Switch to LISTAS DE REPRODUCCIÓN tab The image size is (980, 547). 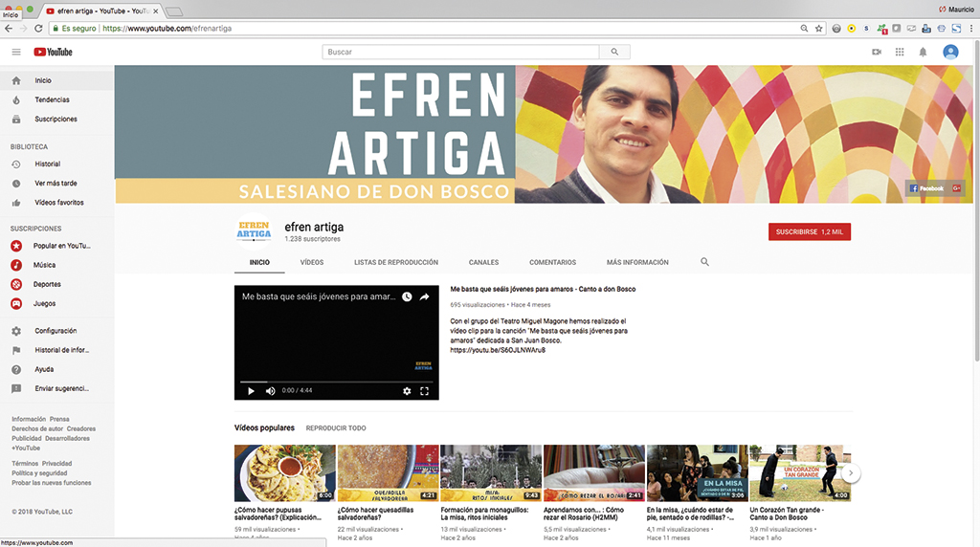pos(396,262)
